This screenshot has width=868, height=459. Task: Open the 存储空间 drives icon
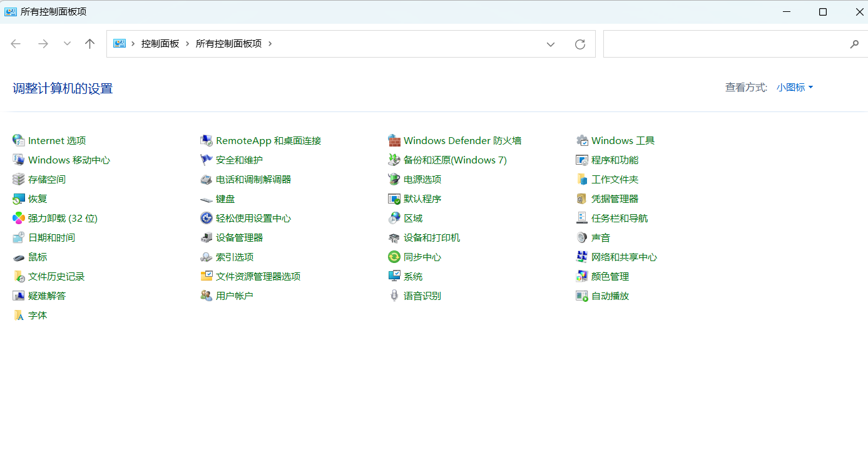point(18,179)
